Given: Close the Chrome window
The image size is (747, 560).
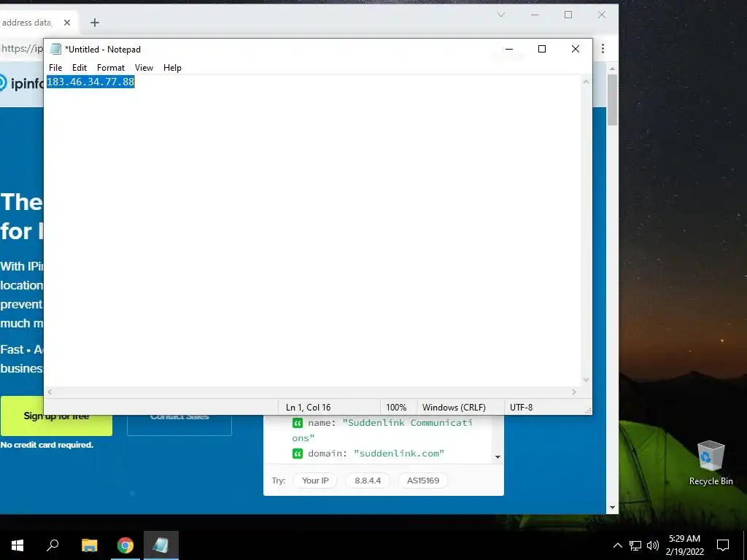Looking at the screenshot, I should (x=602, y=15).
